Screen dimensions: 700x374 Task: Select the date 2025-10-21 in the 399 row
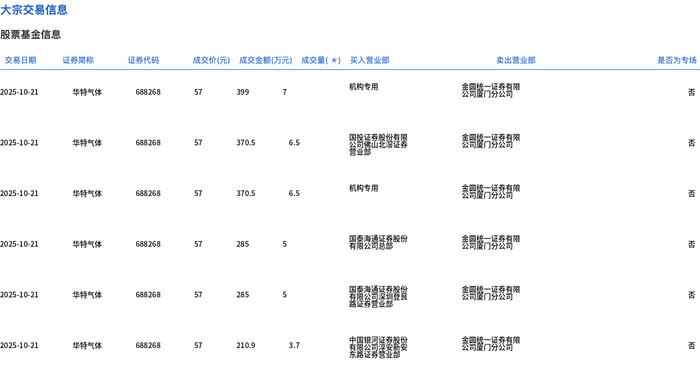19,92
